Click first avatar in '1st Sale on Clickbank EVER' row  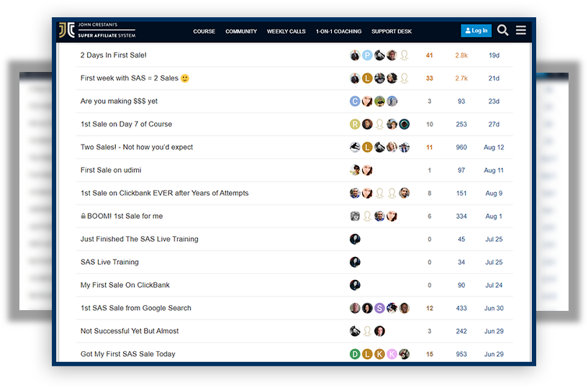tap(355, 193)
